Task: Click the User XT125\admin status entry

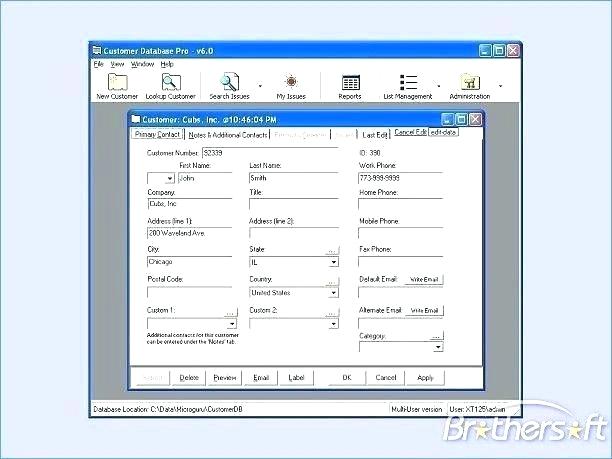Action: [x=477, y=409]
